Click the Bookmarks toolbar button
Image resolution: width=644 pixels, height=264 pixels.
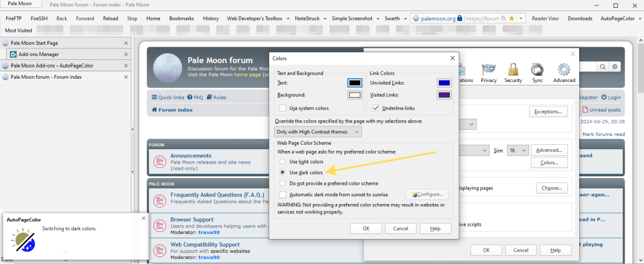pos(181,18)
